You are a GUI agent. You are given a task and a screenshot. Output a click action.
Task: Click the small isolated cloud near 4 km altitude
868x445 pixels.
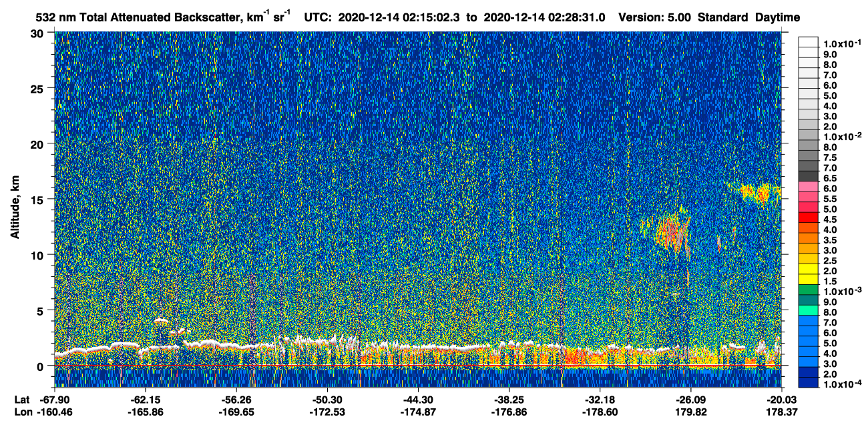[162, 321]
